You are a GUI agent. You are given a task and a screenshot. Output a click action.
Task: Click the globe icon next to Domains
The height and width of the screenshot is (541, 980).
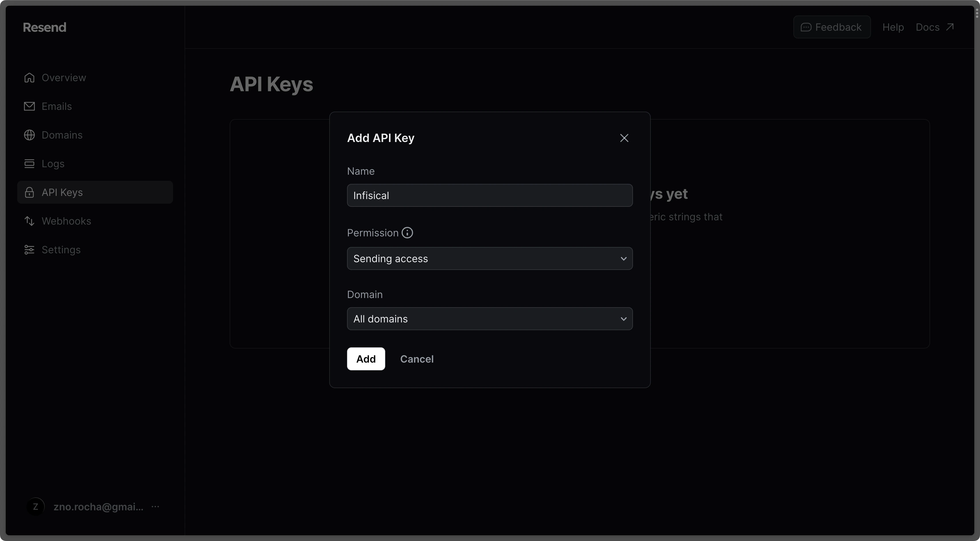coord(29,135)
